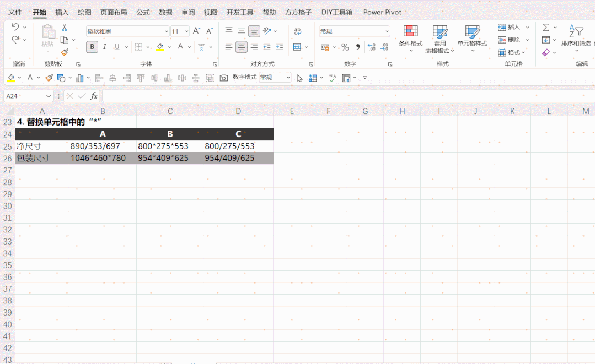
Task: Toggle Italic formatting button
Action: (x=104, y=47)
